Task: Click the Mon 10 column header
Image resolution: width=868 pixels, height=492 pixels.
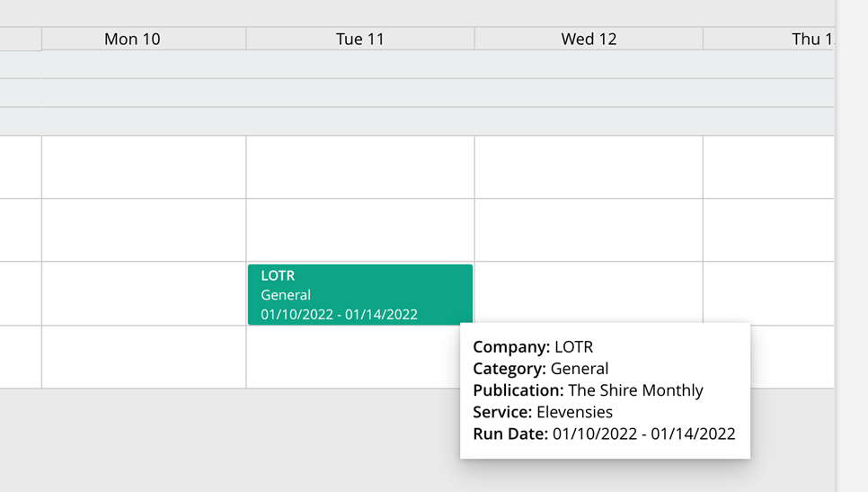Action: coord(132,39)
